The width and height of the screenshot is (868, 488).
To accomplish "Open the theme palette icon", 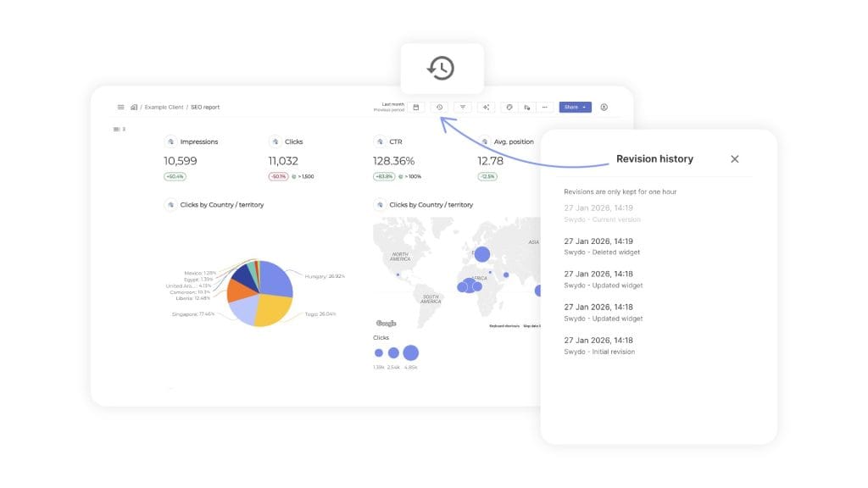I will coord(509,108).
